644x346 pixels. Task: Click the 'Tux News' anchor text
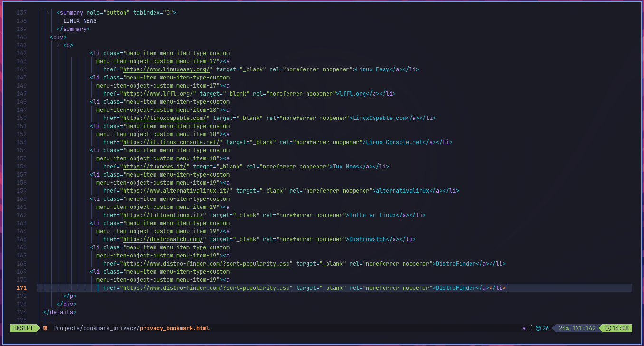click(346, 167)
